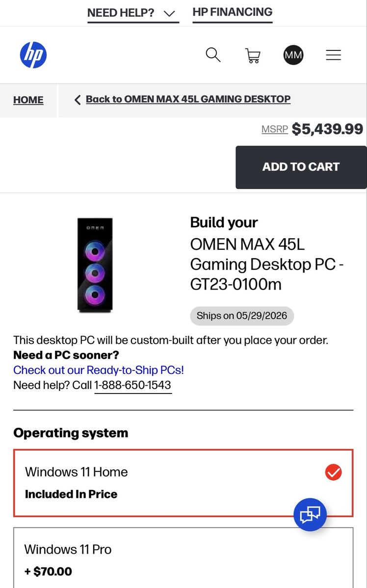
Task: Click the MSRP info label
Action: pos(275,129)
